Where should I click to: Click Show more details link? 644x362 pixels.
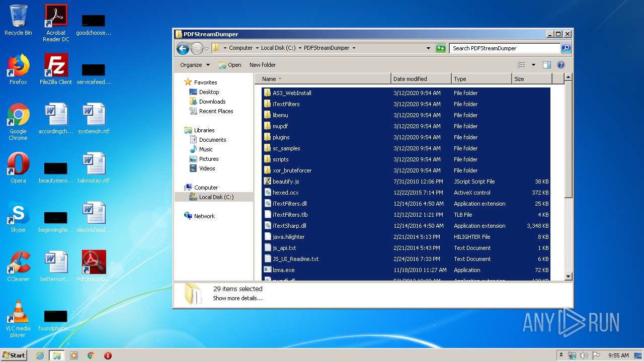pyautogui.click(x=237, y=298)
